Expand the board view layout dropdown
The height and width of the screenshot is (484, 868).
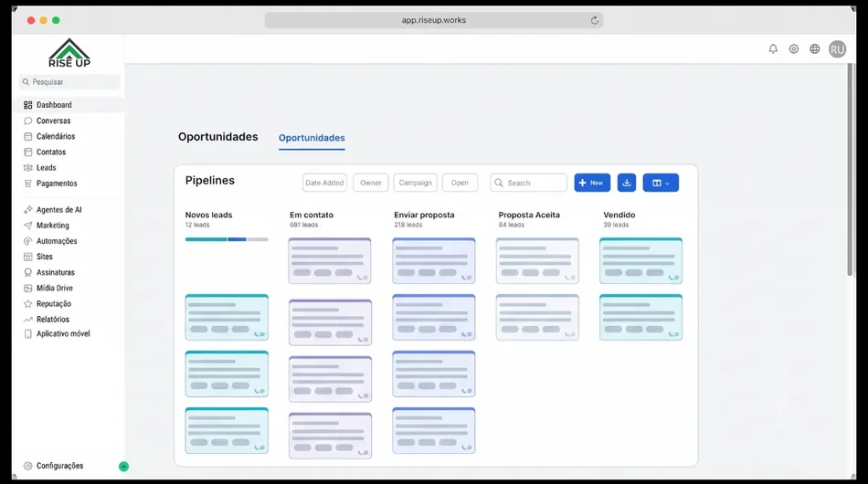click(x=661, y=183)
